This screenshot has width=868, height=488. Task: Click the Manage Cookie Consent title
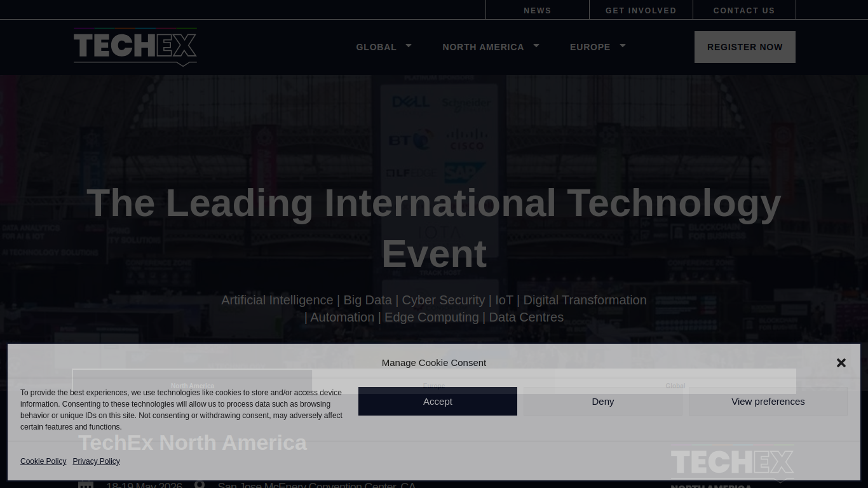[434, 363]
